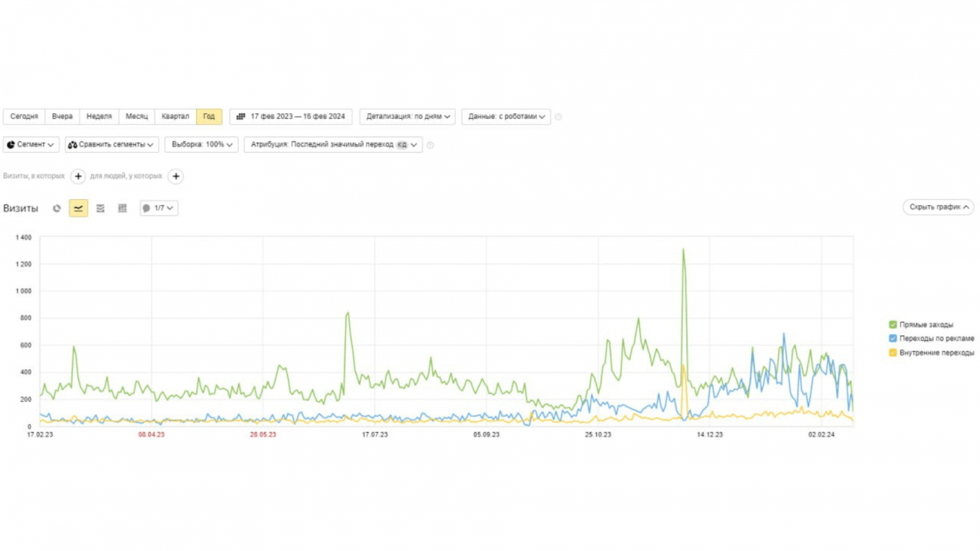The height and width of the screenshot is (551, 980).
Task: Collapse chart with 'Скрыть график' button
Action: (x=938, y=207)
